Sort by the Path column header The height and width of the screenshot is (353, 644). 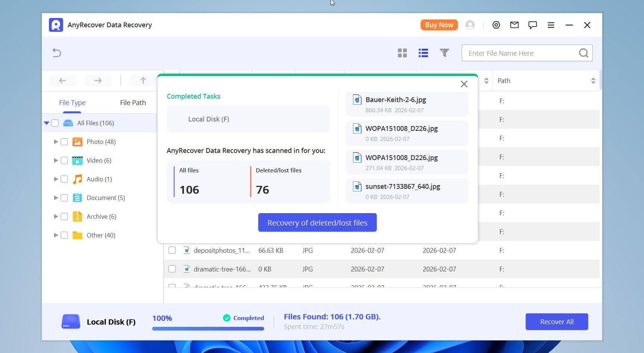546,81
